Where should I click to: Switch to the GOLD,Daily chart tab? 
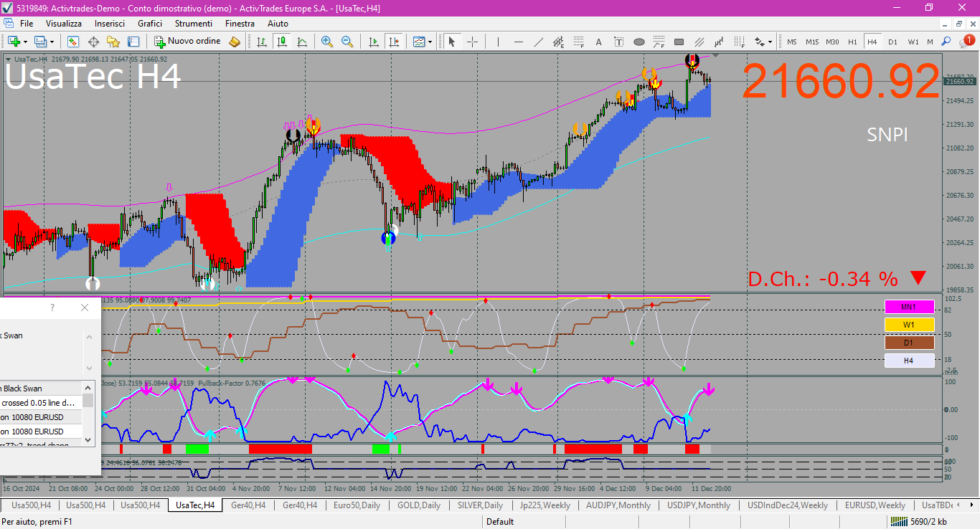tap(419, 505)
